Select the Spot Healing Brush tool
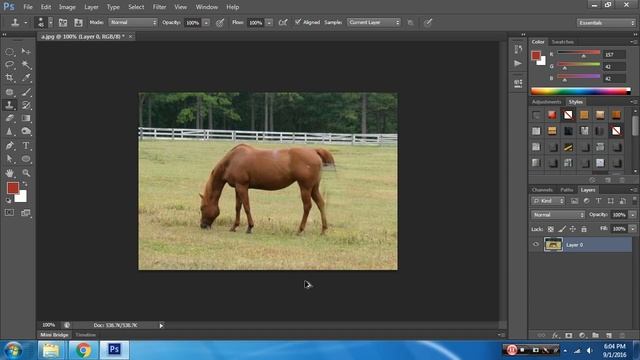The width and height of the screenshot is (640, 360). (9, 92)
